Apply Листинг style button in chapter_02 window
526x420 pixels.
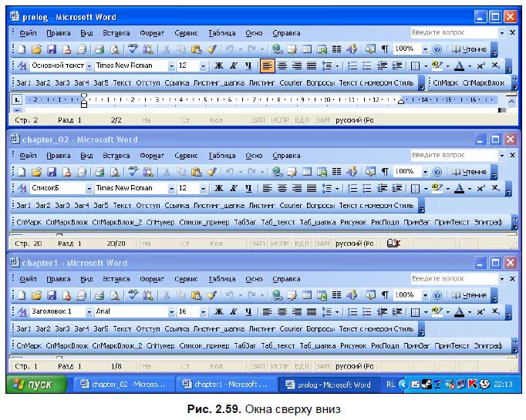[261, 206]
